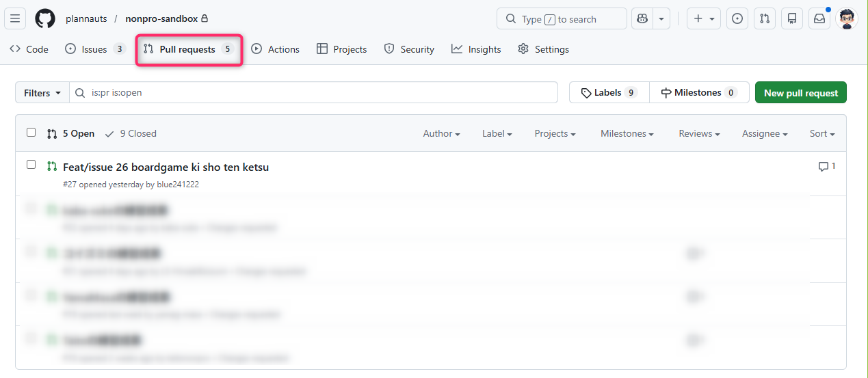
Task: Expand the Author filter dropdown
Action: tap(441, 134)
